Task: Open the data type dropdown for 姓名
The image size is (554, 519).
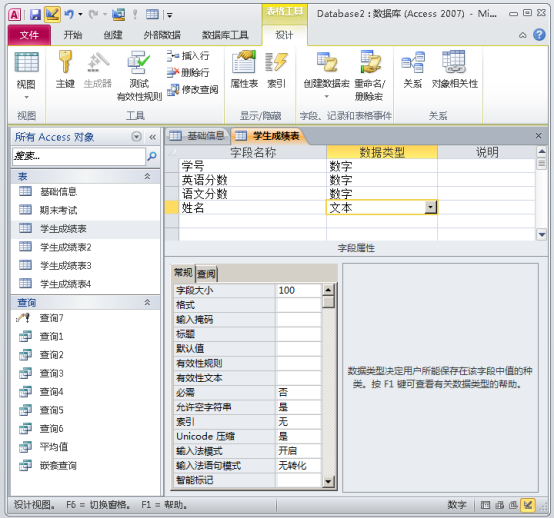Action: 430,207
